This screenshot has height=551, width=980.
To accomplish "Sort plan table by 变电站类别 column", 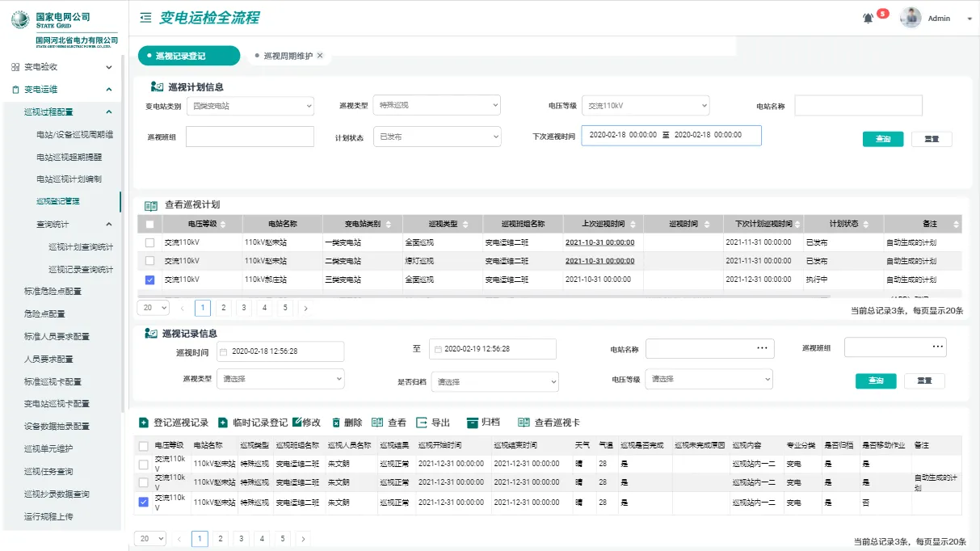I will [389, 224].
